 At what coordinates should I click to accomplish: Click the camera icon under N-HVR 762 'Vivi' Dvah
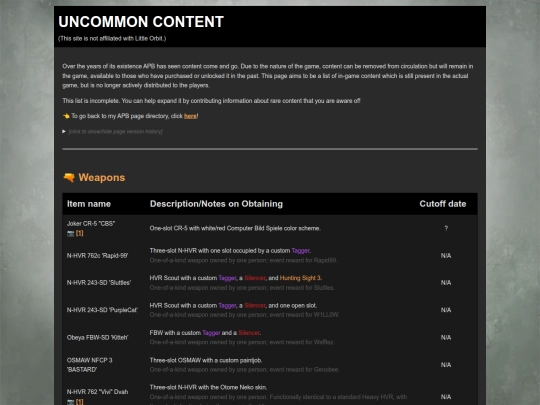point(71,402)
